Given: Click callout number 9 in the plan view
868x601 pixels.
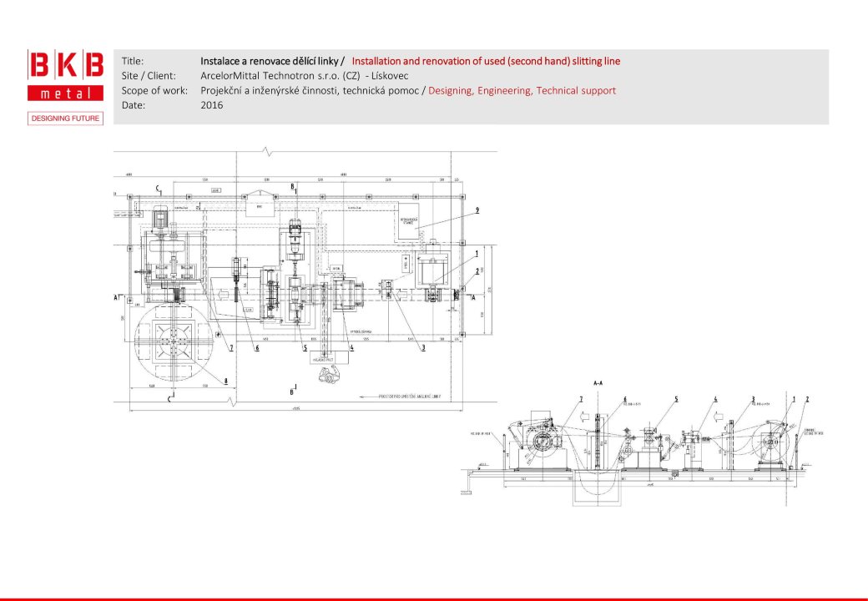Looking at the screenshot, I should [477, 211].
